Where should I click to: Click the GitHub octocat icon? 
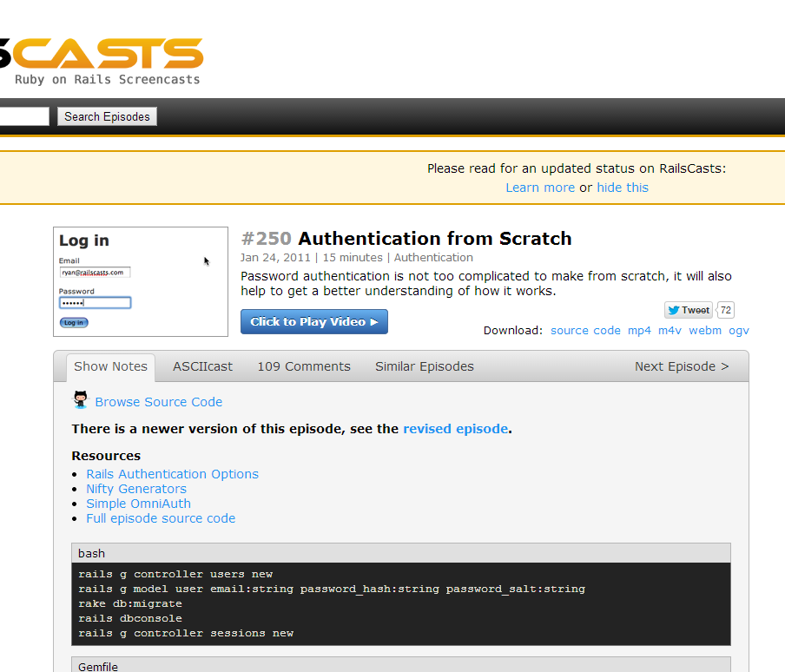tap(81, 400)
